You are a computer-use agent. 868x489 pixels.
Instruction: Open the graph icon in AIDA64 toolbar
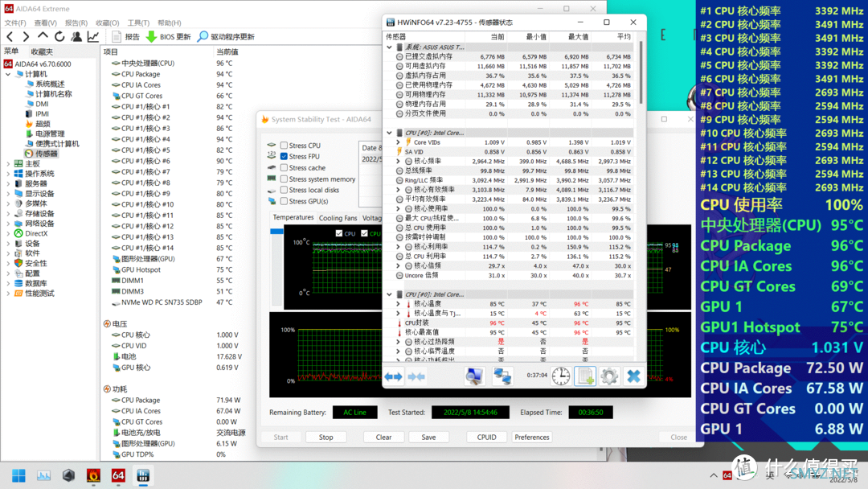(93, 36)
